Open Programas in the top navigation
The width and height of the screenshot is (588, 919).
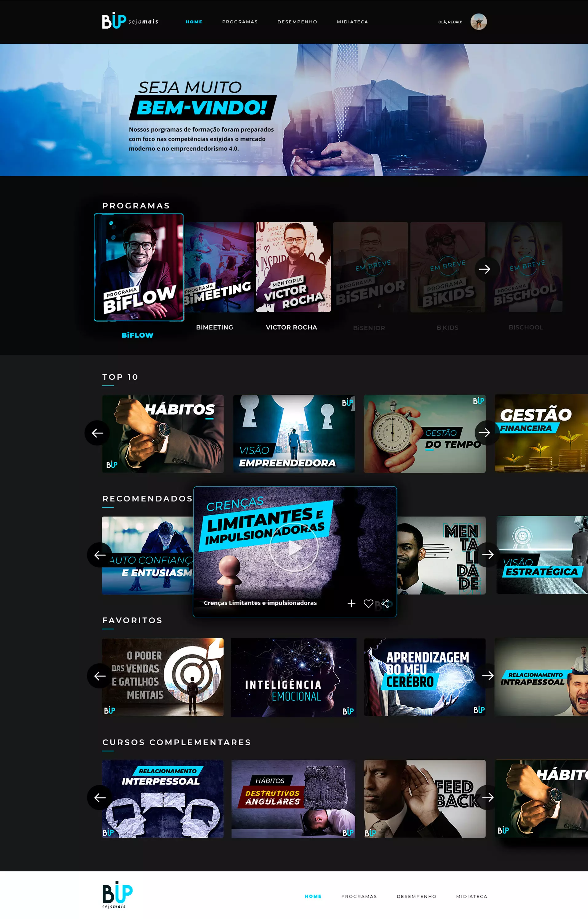[240, 22]
